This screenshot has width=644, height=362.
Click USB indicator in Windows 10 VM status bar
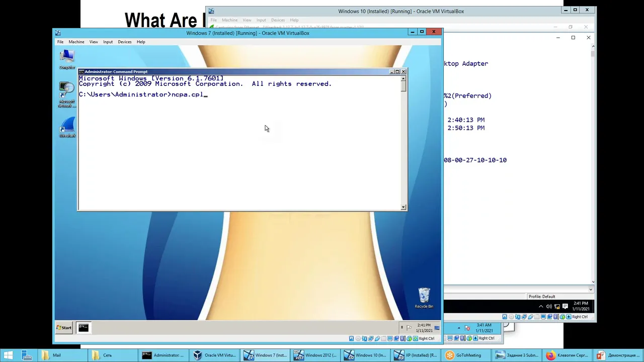[530, 317]
